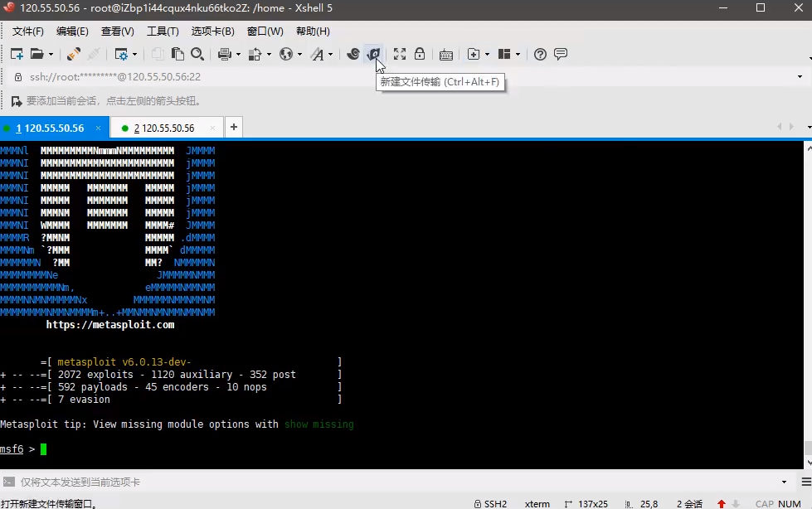Expand the layout dropdown arrow

pyautogui.click(x=518, y=54)
